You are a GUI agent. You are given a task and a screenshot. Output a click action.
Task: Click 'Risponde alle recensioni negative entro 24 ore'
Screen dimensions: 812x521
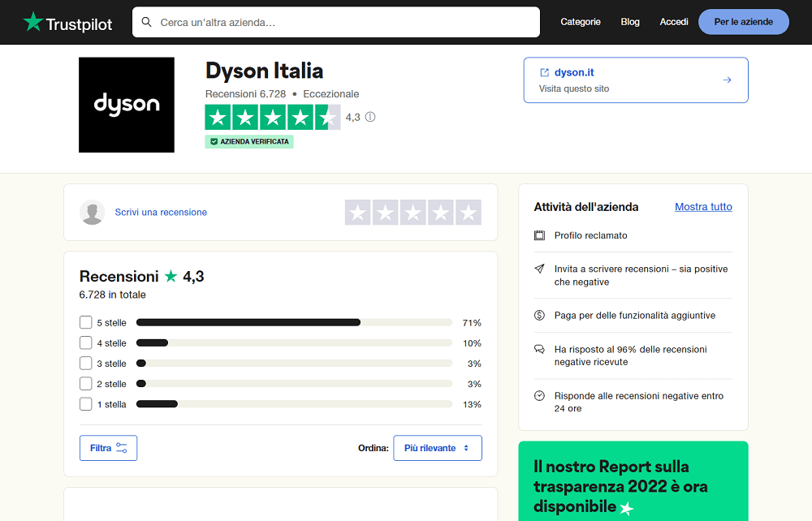pyautogui.click(x=638, y=402)
